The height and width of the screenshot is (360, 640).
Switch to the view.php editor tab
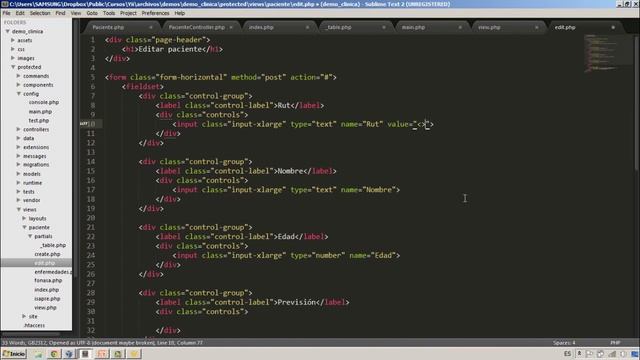(x=489, y=27)
